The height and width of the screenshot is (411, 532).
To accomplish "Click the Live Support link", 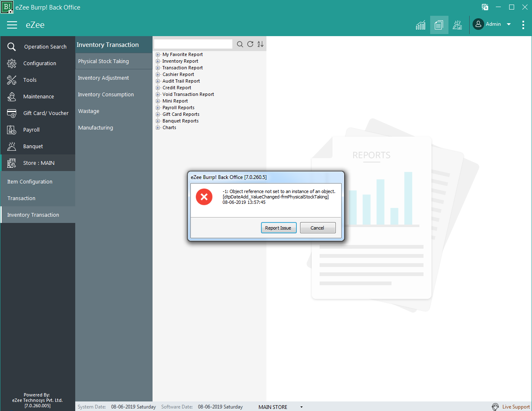I will [516, 407].
